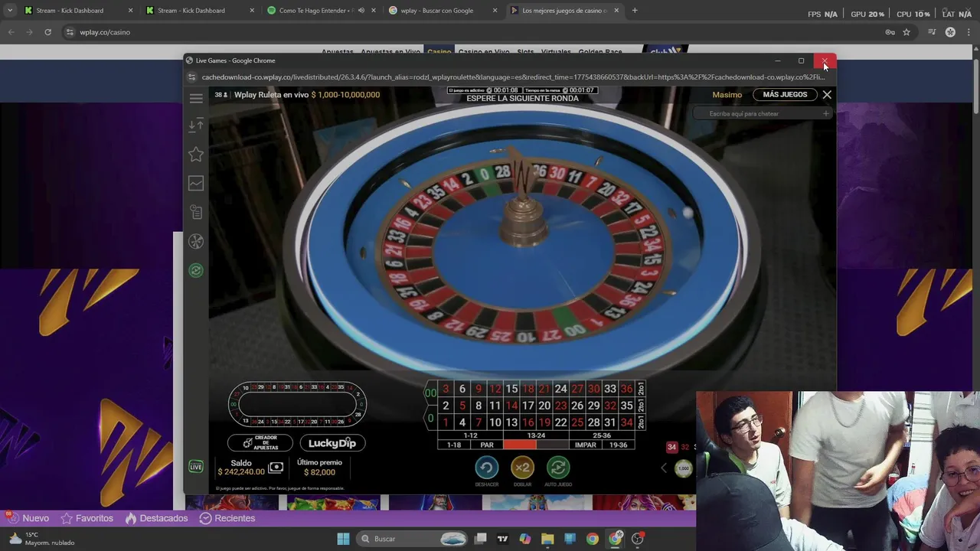Open the statistics chart sidebar icon
980x551 pixels.
click(x=196, y=184)
